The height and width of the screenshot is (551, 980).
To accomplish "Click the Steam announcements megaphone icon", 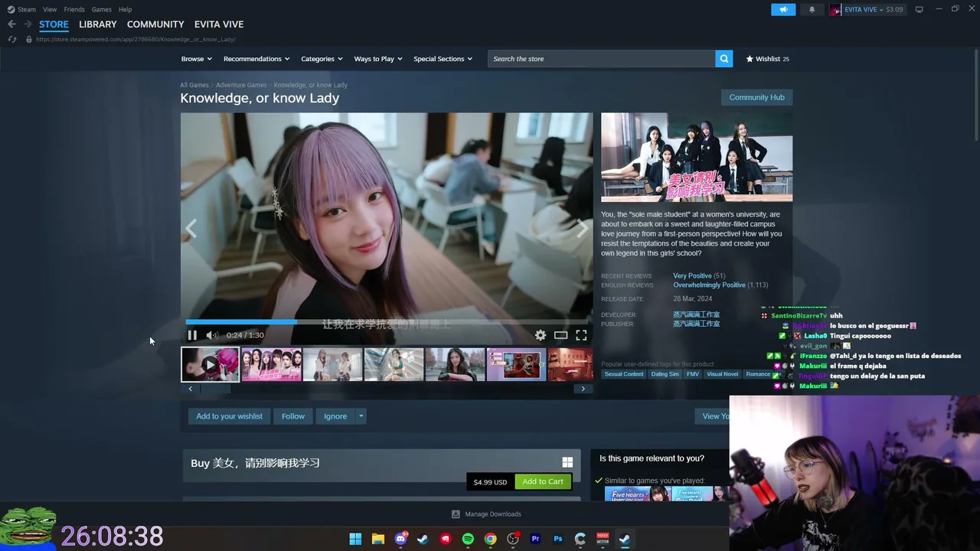I will [x=783, y=9].
